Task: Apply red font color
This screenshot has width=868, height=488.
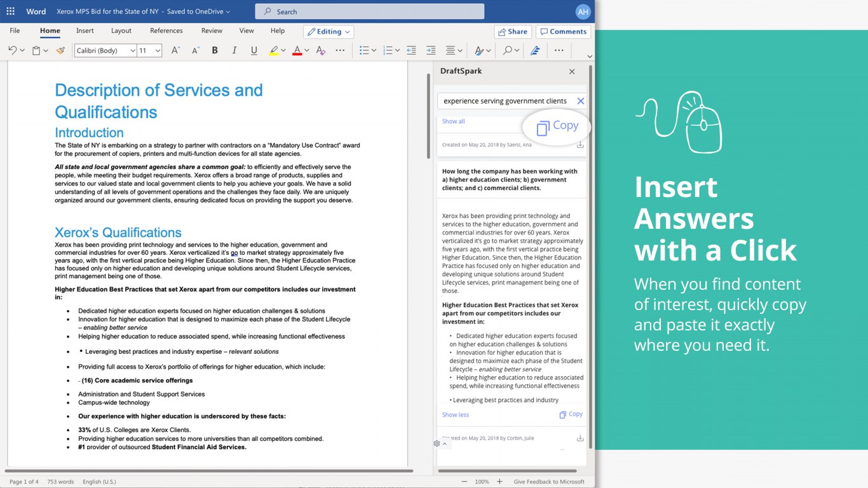Action: pos(297,50)
